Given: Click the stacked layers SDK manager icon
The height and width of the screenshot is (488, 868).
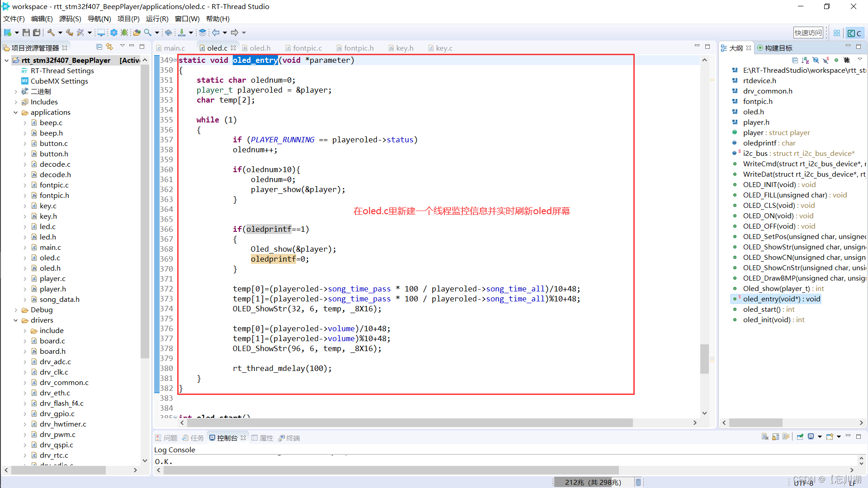Looking at the screenshot, I should (x=203, y=33).
